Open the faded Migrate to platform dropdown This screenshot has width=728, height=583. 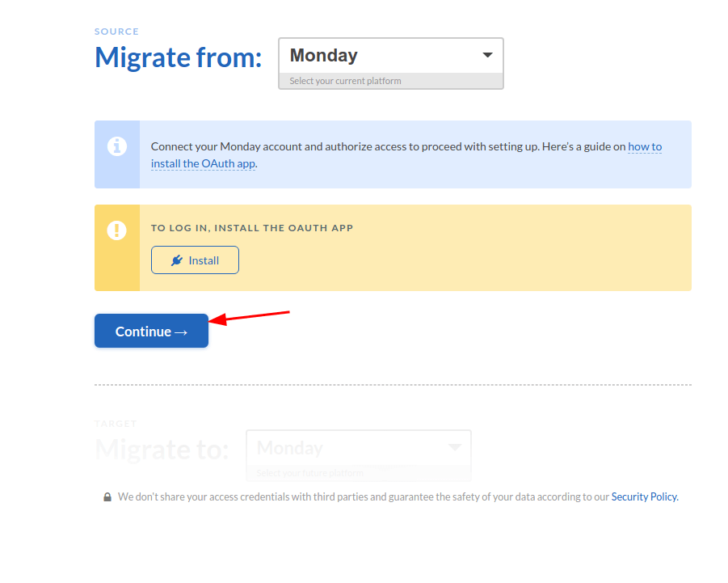click(x=359, y=455)
